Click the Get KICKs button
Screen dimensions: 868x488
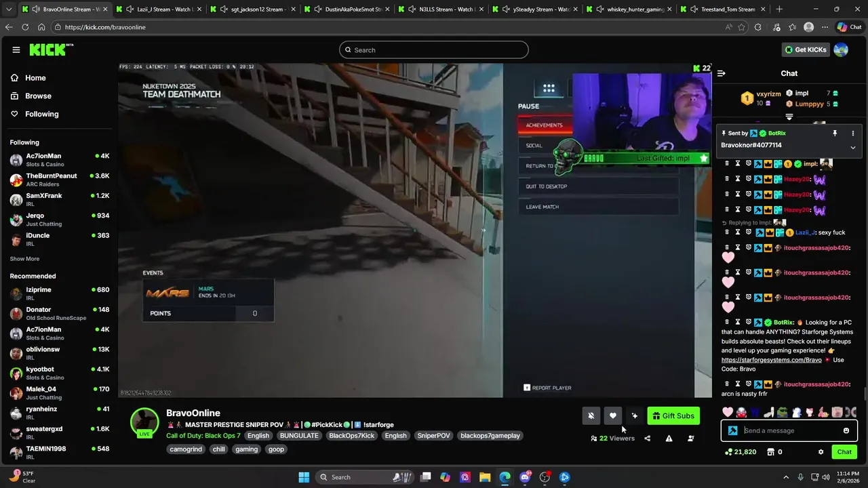[x=806, y=49]
